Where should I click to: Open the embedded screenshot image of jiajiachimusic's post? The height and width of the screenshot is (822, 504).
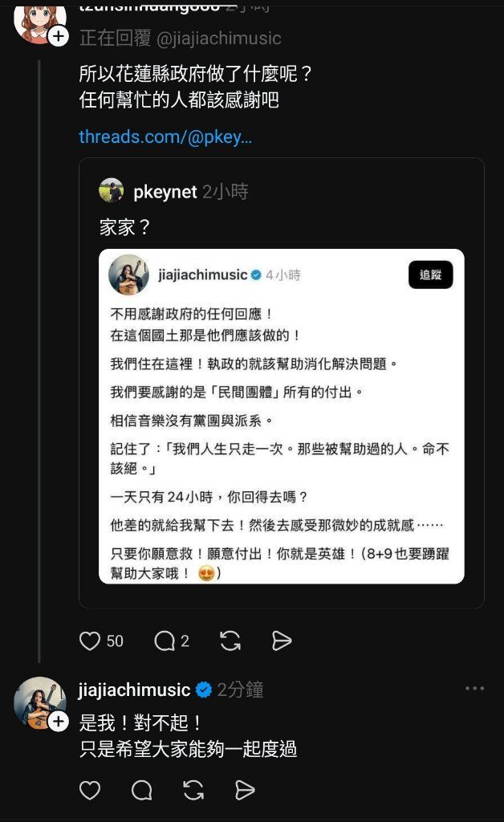[282, 417]
